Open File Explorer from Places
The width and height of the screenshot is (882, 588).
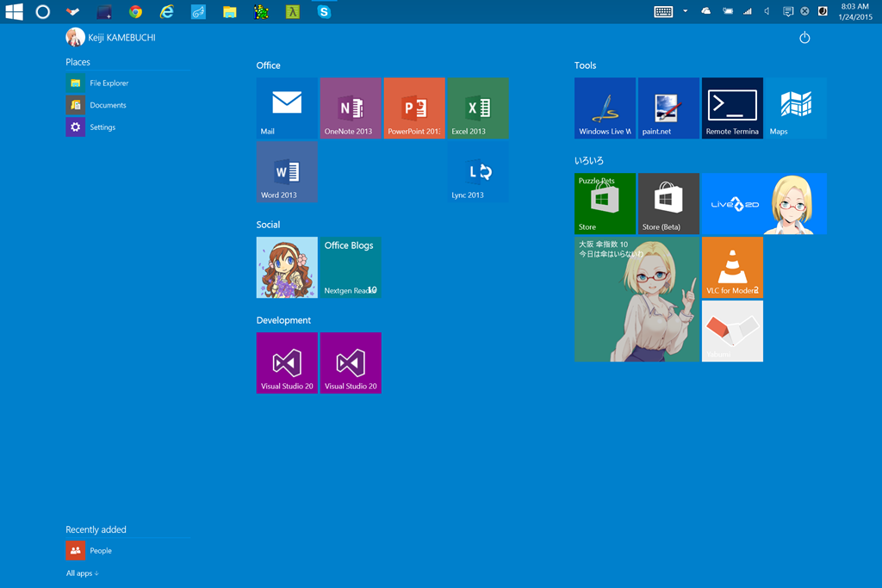(109, 84)
